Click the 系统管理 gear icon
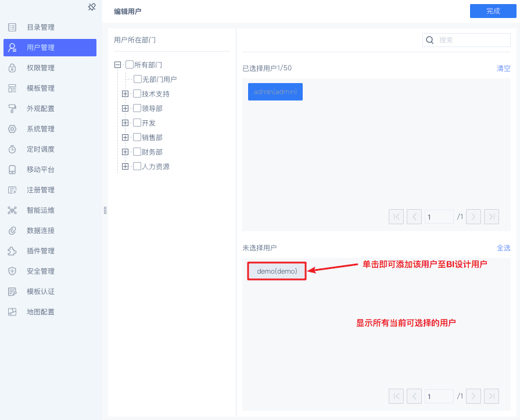 tap(12, 129)
